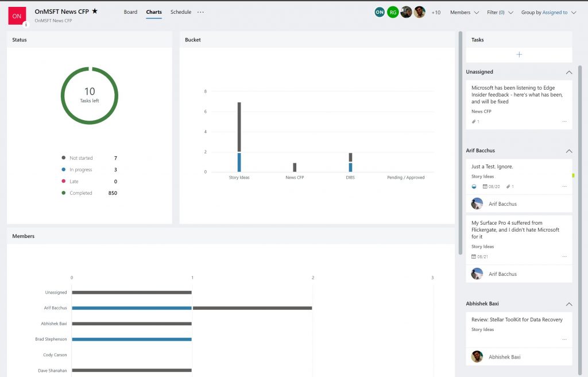The height and width of the screenshot is (377, 588).
Task: Switch to the Board tab
Action: [130, 11]
